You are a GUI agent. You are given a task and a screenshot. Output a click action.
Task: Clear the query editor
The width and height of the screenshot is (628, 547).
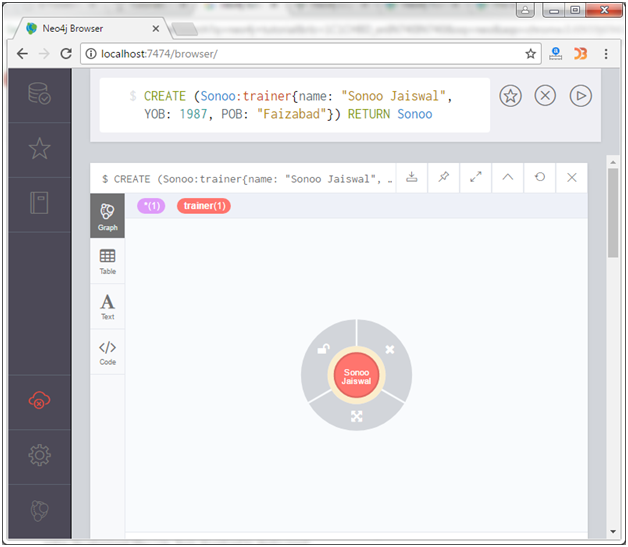[545, 96]
